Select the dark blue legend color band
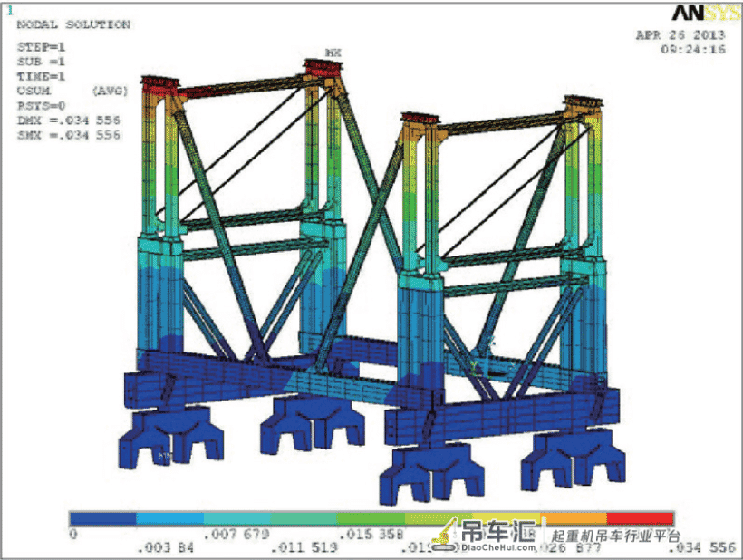Viewport: 743px width, 560px height. [x=102, y=518]
